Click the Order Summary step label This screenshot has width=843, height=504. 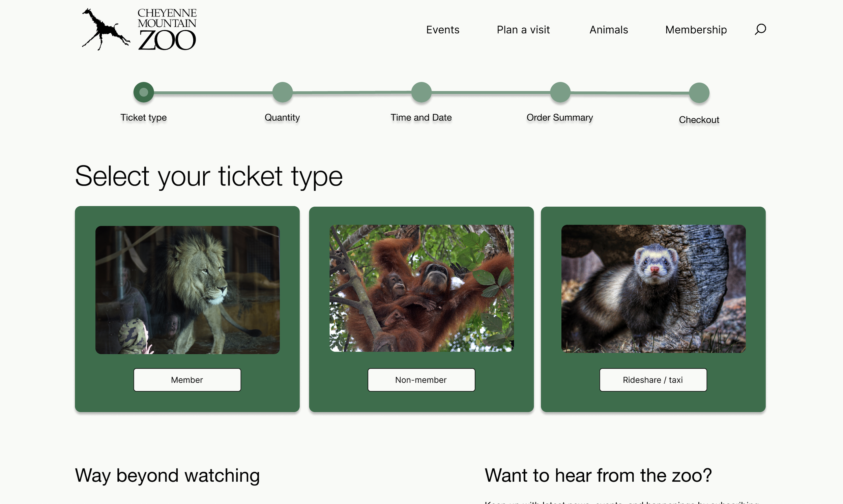[x=559, y=118]
